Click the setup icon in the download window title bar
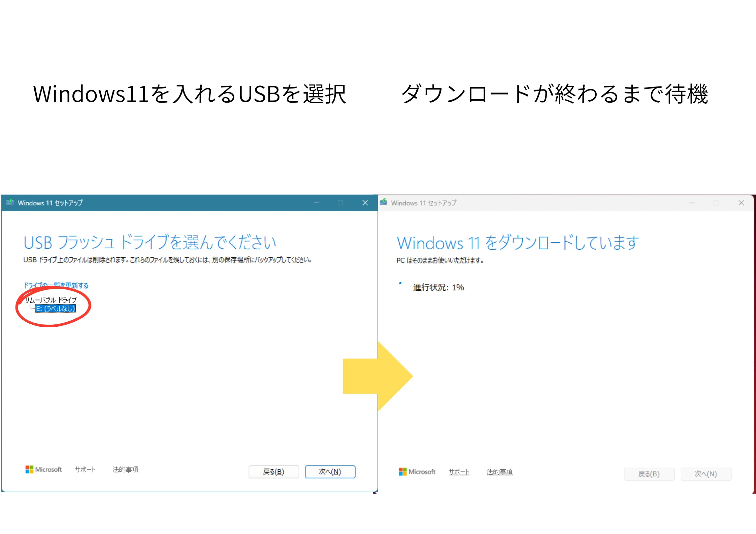 [x=384, y=202]
